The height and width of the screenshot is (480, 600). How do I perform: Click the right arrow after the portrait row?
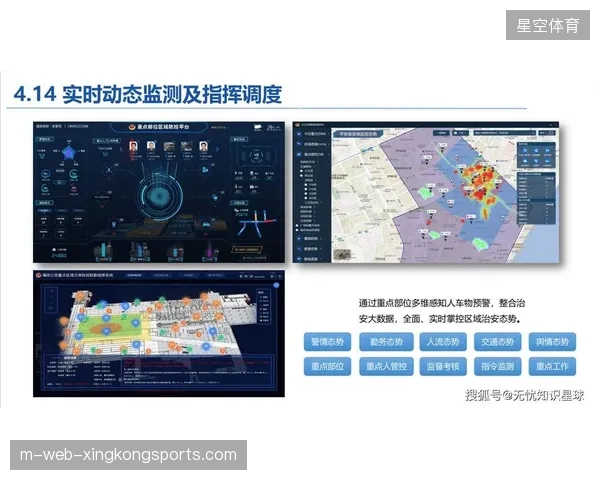[218, 149]
